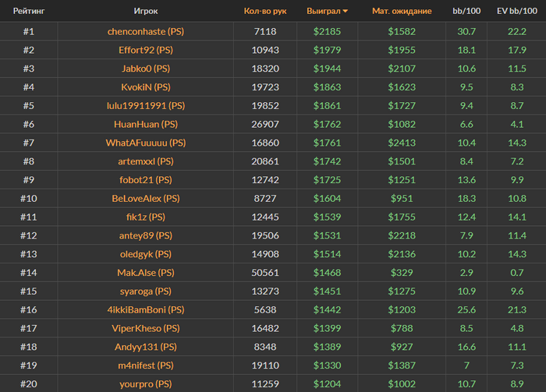The height and width of the screenshot is (392, 546).
Task: Open KvokiN (PS) player page
Action: [145, 87]
